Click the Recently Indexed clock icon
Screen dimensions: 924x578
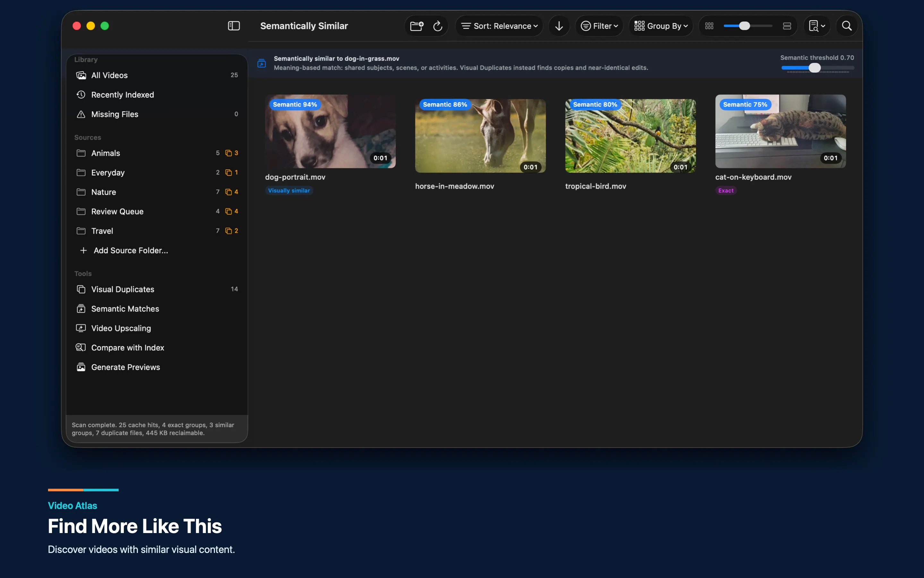click(81, 95)
